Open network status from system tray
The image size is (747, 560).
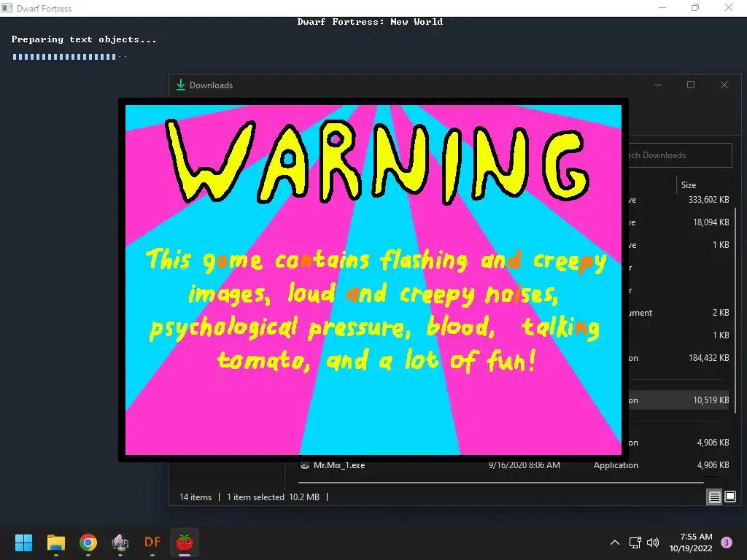(x=635, y=542)
